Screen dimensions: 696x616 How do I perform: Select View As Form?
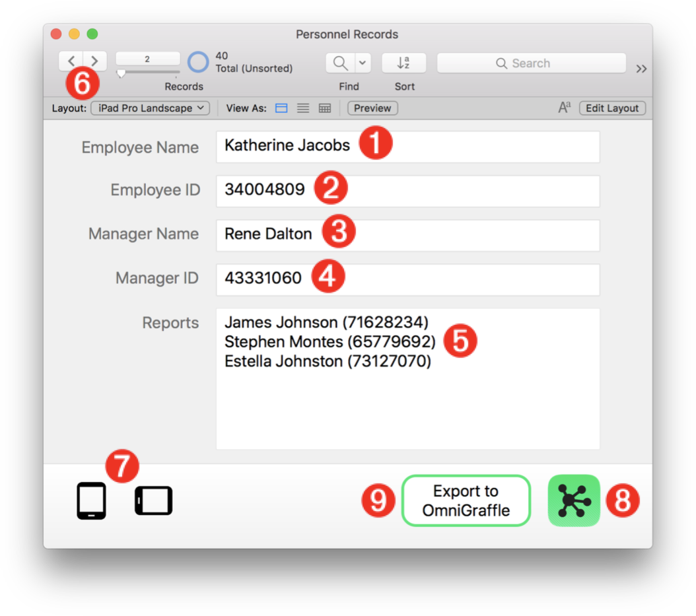281,108
